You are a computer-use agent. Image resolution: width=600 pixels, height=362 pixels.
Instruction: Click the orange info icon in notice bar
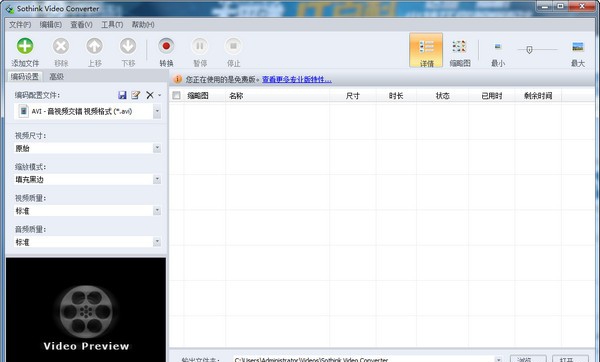click(177, 79)
